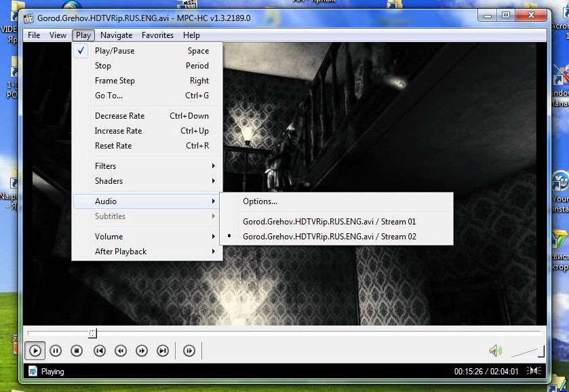Choose Stop from the Play menu

tap(147, 66)
